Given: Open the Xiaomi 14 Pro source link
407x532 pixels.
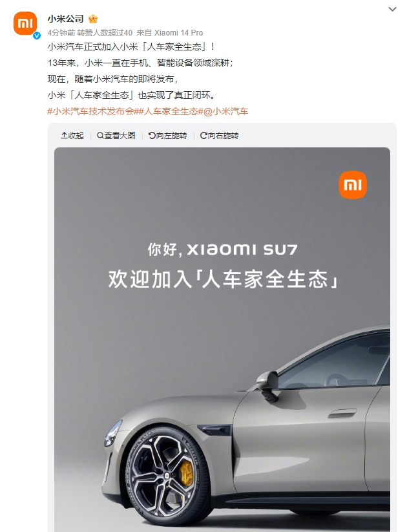Looking at the screenshot, I should (x=179, y=32).
